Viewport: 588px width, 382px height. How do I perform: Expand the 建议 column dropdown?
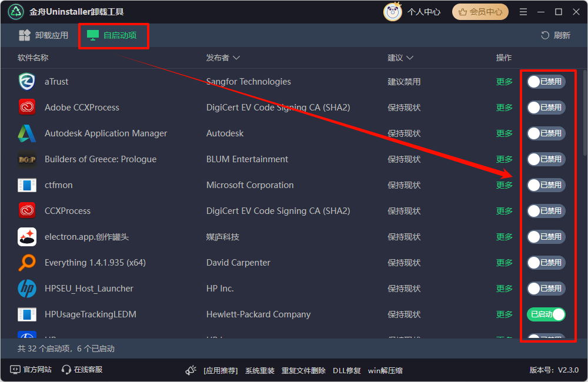coord(400,58)
